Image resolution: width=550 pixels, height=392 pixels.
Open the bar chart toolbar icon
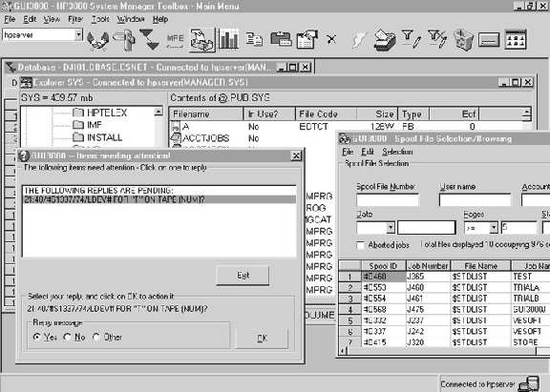[228, 40]
